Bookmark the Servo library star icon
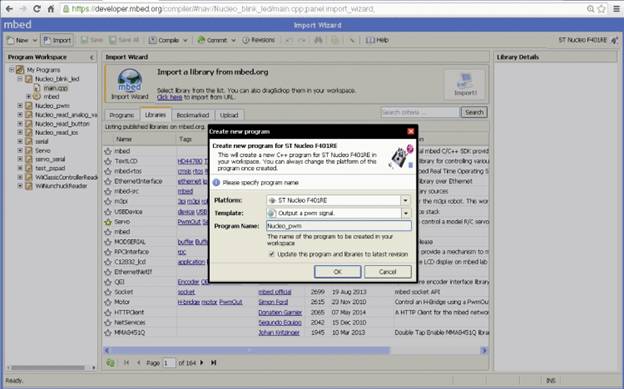 108,222
